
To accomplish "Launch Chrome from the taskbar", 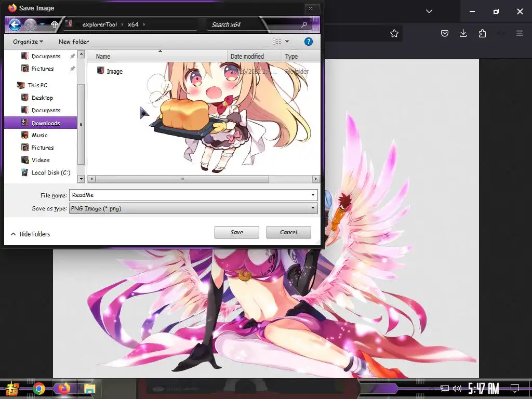I will (x=39, y=389).
